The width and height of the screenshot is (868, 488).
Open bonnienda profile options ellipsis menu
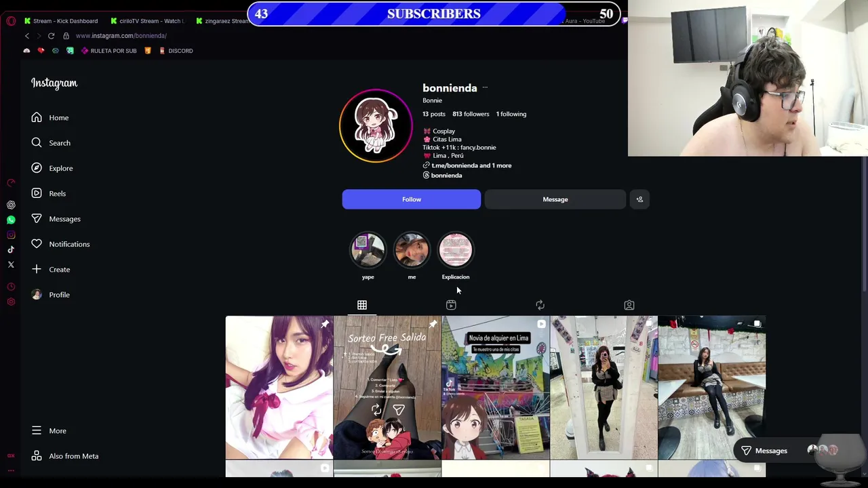pyautogui.click(x=485, y=88)
